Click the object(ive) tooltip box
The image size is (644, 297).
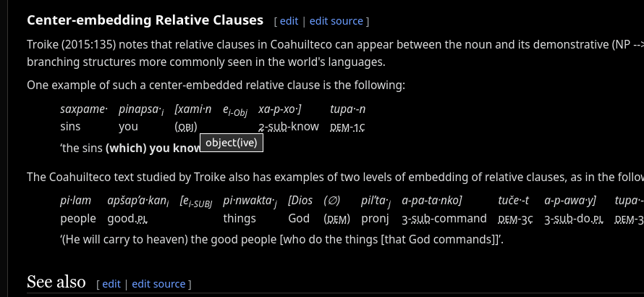coord(232,143)
